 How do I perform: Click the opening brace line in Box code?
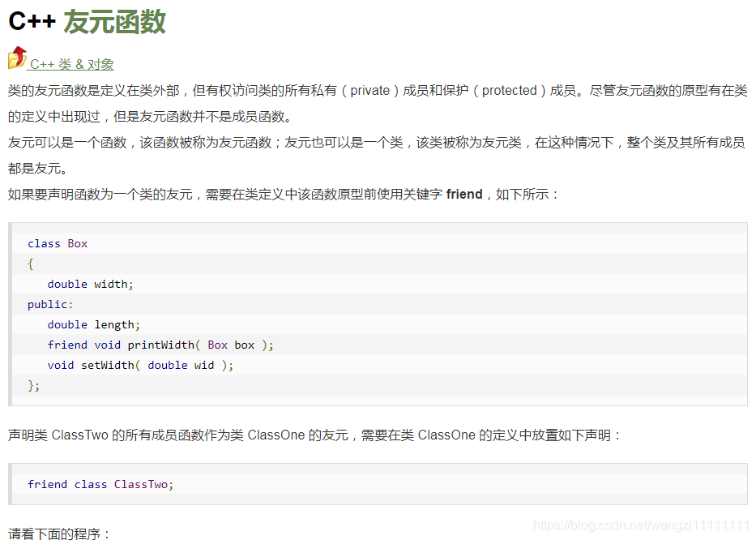(x=30, y=264)
